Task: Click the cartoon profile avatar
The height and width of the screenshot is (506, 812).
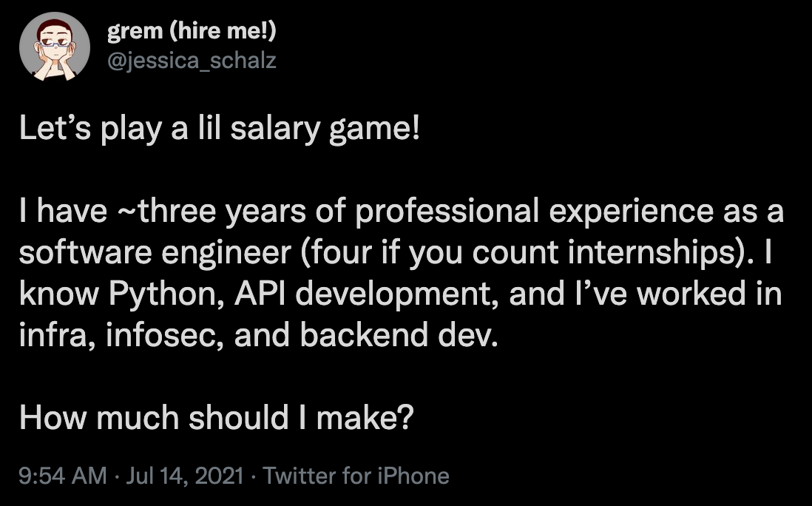Action: pyautogui.click(x=49, y=47)
